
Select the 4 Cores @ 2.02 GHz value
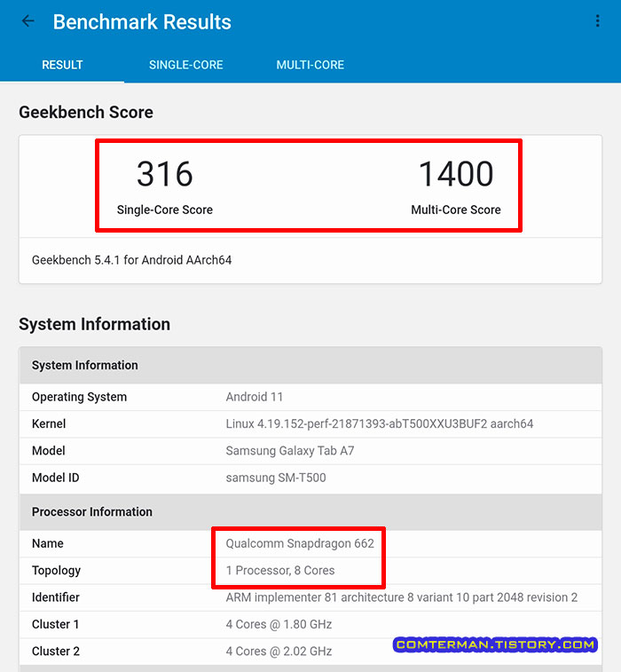tap(279, 652)
